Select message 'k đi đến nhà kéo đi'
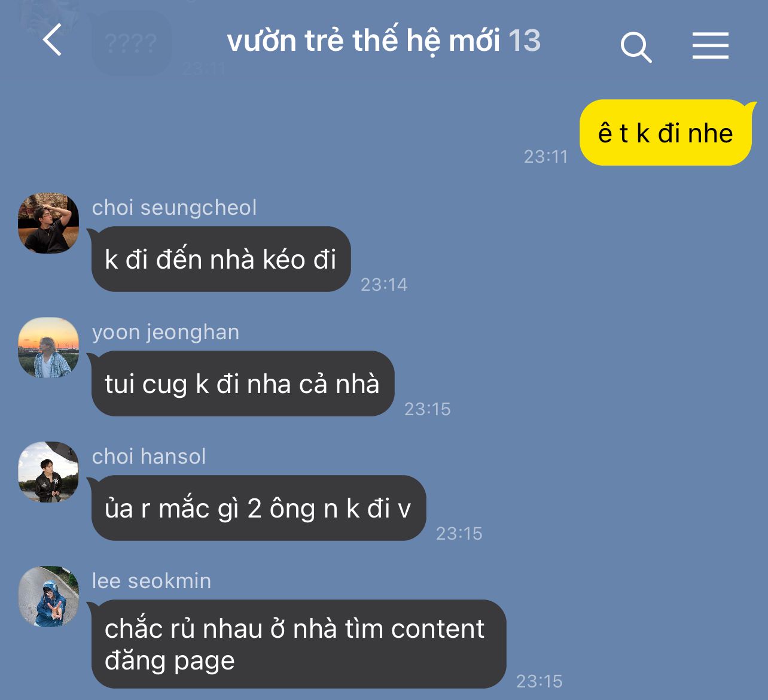The image size is (768, 700). 220,259
